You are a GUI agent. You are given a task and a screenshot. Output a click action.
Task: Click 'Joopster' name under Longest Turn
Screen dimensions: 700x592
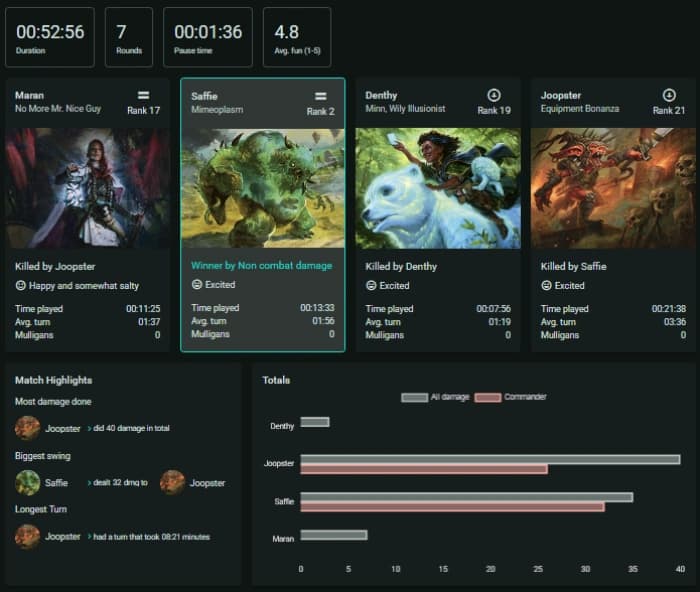63,537
